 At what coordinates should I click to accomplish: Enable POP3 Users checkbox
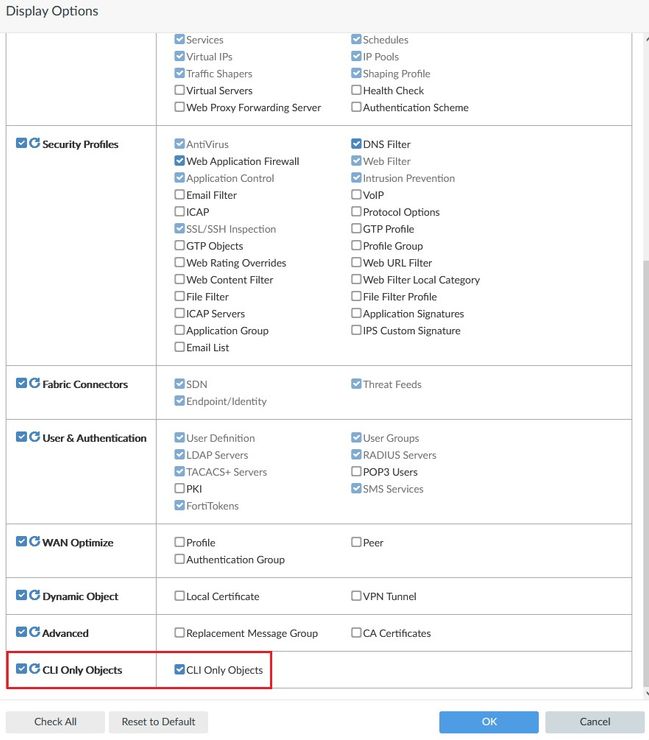(x=356, y=472)
